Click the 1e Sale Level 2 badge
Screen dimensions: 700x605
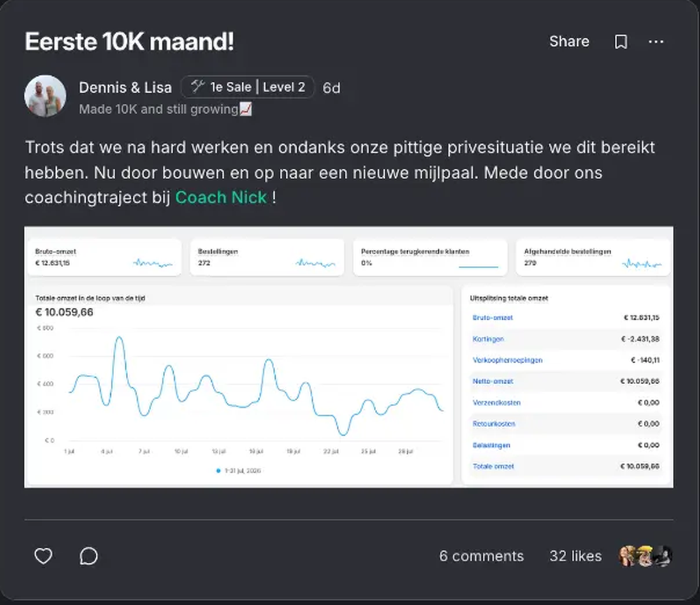pos(247,87)
